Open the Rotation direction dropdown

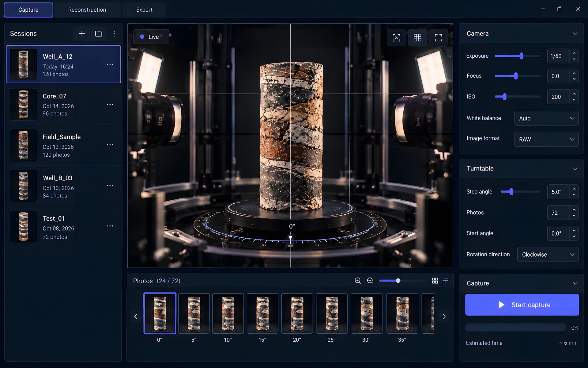(548, 255)
